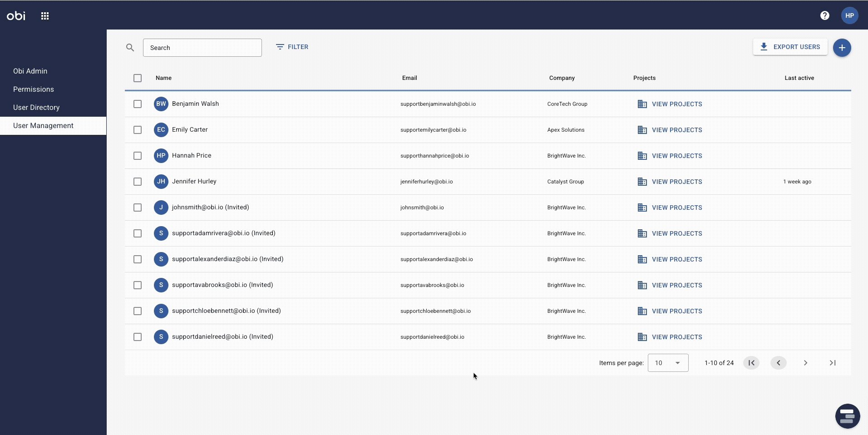The width and height of the screenshot is (868, 435).
Task: Click the obi logo
Action: pyautogui.click(x=15, y=15)
